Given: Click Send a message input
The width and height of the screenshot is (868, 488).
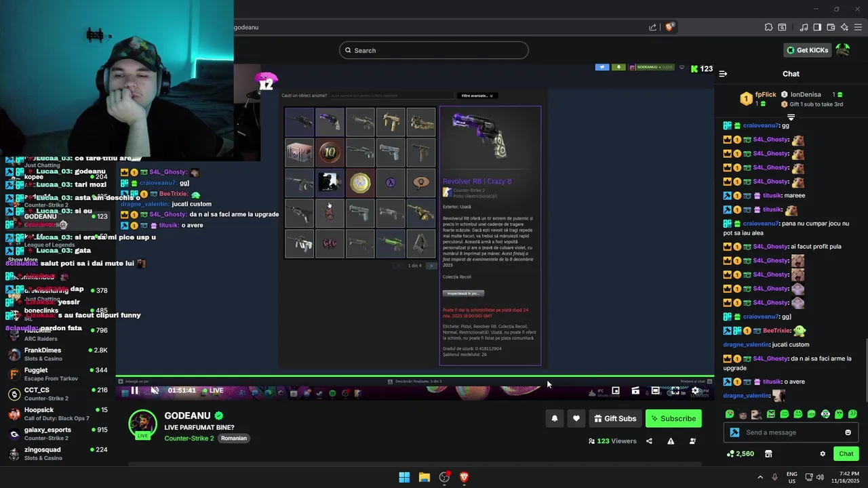Looking at the screenshot, I should point(791,432).
